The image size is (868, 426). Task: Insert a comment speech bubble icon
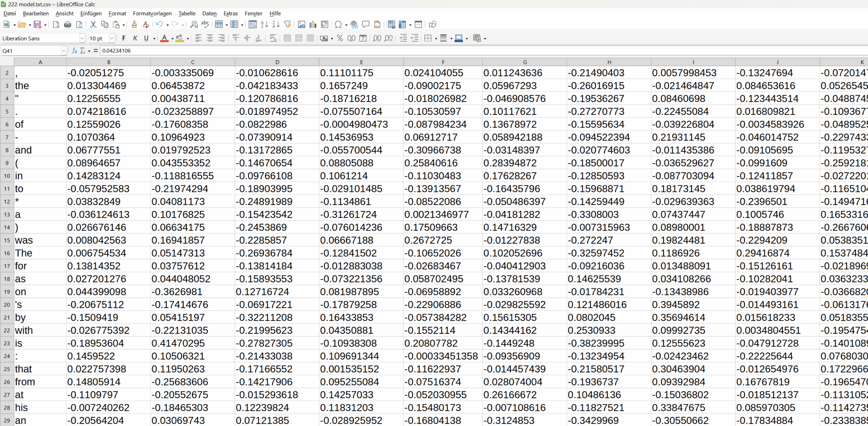coord(366,25)
